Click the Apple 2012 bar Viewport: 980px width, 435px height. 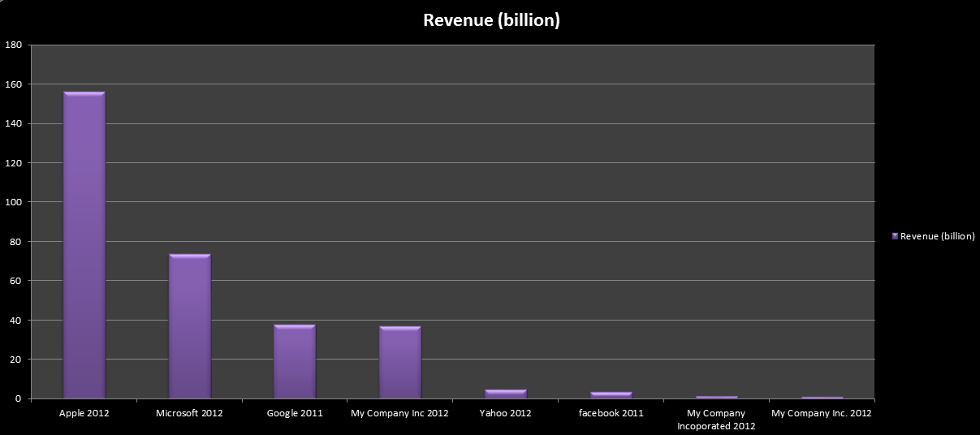pos(84,245)
